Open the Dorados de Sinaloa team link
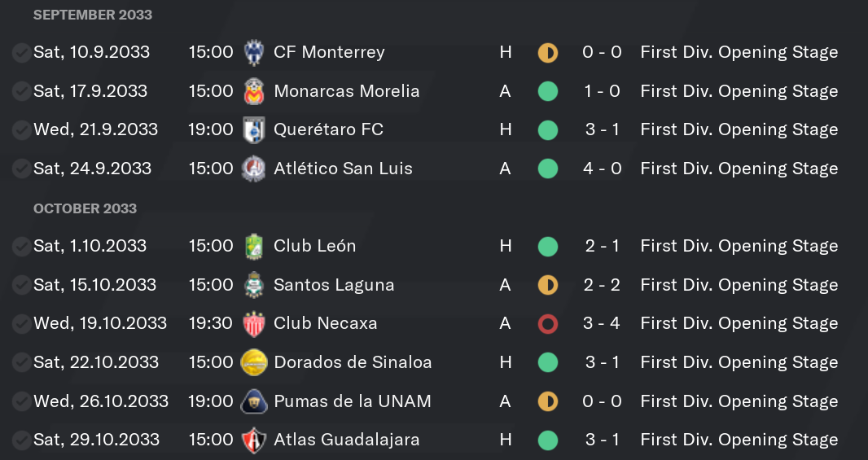Screen dimensions: 868x460 click(x=353, y=362)
